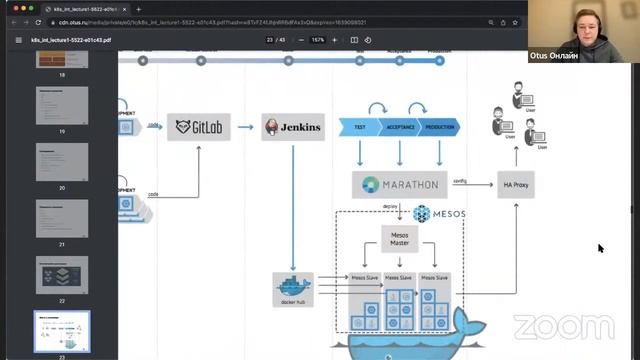Click the PDF zoom in plus button
The image size is (640, 360).
click(x=335, y=40)
